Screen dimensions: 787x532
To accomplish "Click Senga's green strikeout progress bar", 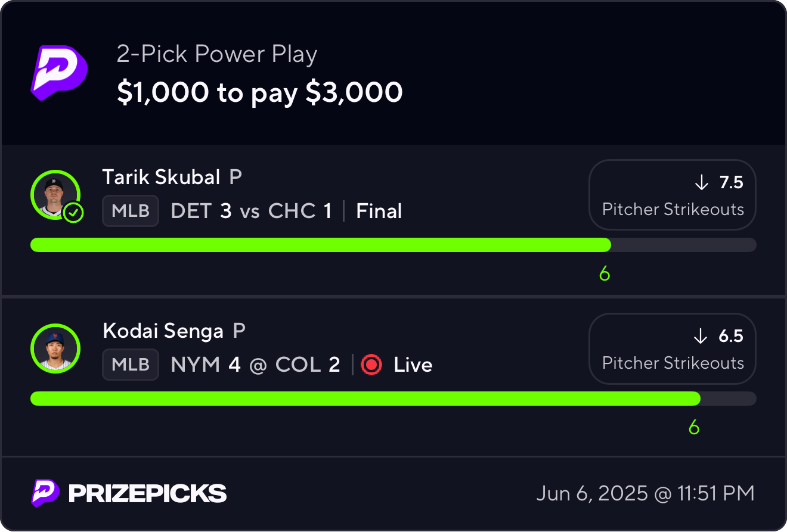I will click(365, 399).
